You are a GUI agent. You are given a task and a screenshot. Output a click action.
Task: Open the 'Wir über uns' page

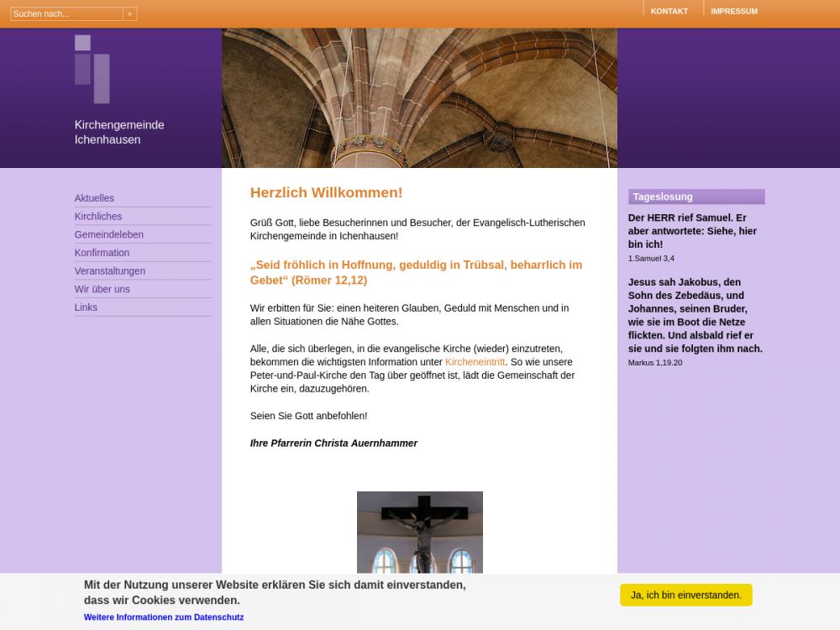click(102, 289)
